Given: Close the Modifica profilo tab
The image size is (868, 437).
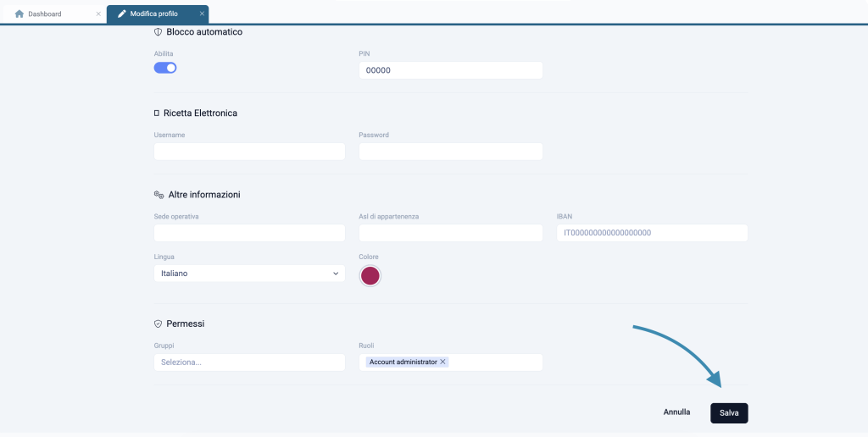Looking at the screenshot, I should pyautogui.click(x=202, y=14).
